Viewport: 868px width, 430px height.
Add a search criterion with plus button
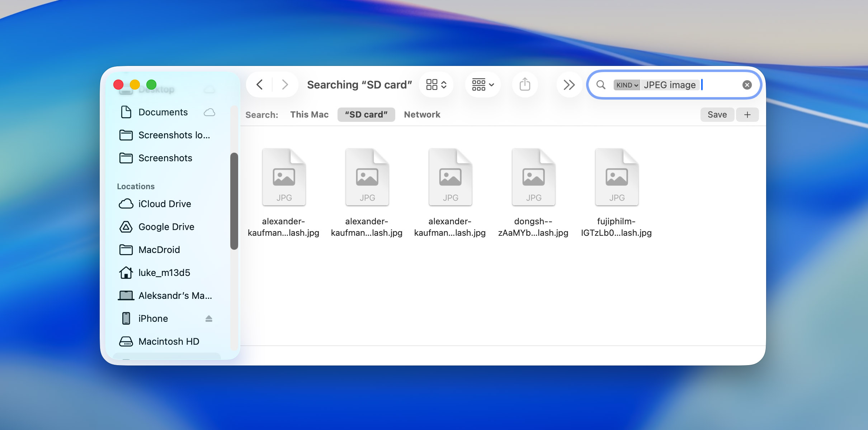coord(747,115)
